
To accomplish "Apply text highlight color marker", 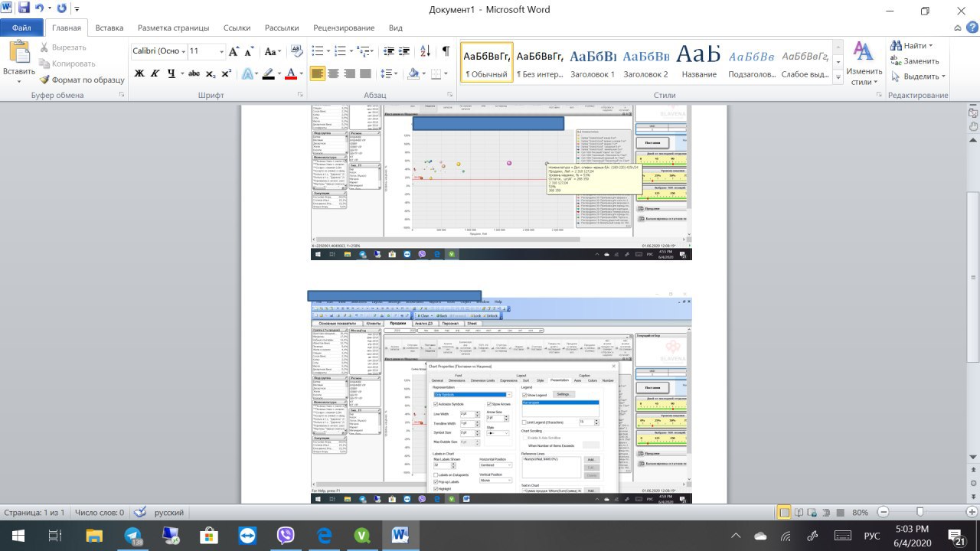I will point(267,74).
